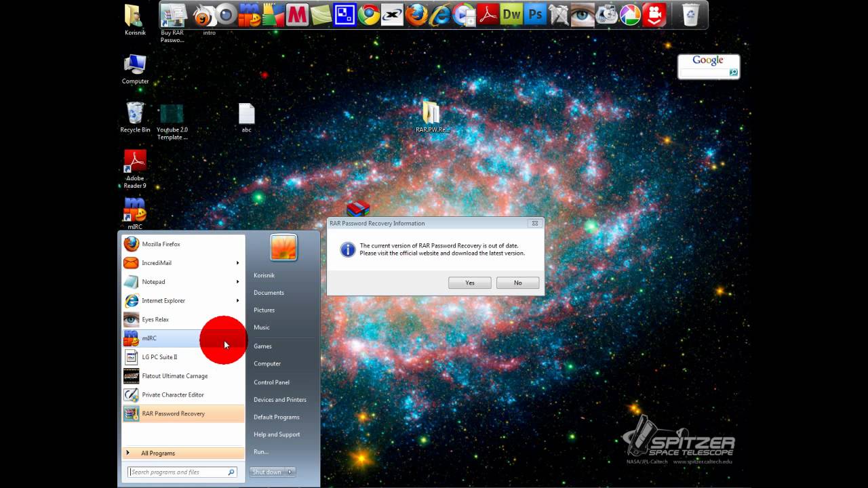Expand the Internet Explorer jump list arrow

point(237,301)
